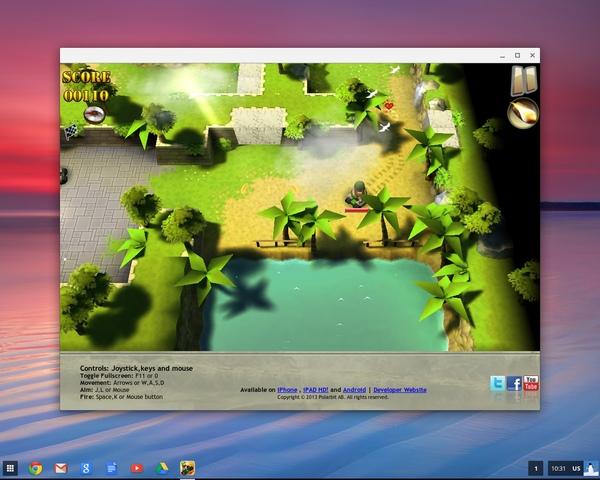This screenshot has width=600, height=480.
Task: Open the YouTube social icon
Action: [x=531, y=383]
